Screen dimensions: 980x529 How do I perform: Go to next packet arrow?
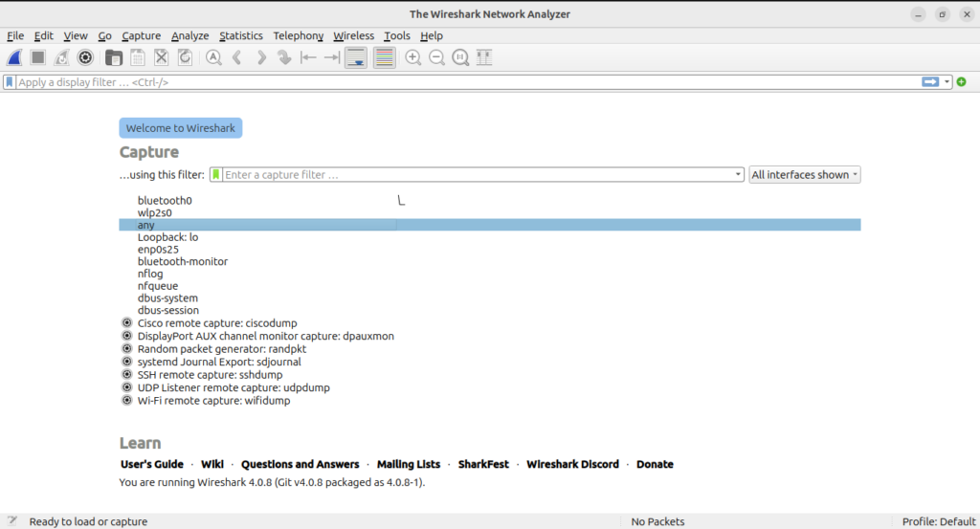(261, 57)
